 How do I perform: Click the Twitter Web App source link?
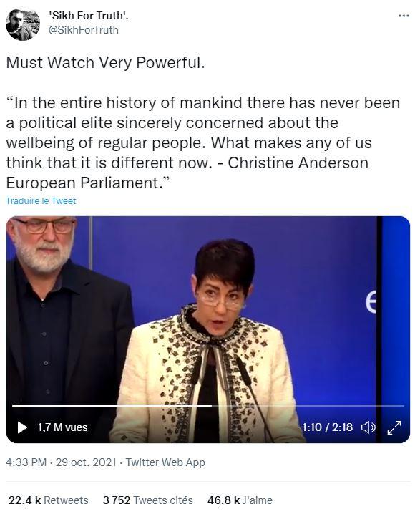tap(165, 462)
